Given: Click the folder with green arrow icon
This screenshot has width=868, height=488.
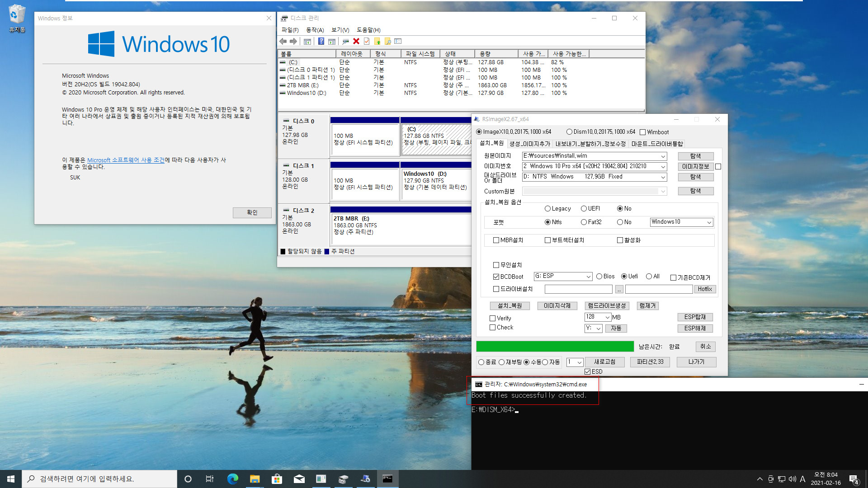Looking at the screenshot, I should [x=377, y=41].
